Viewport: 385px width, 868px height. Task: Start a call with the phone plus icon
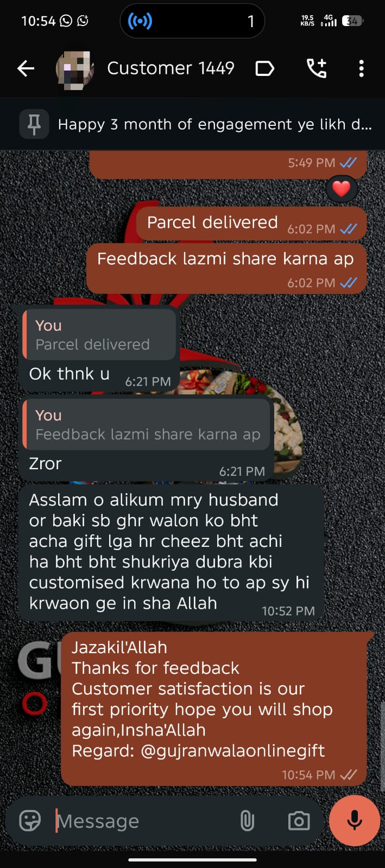(x=317, y=68)
